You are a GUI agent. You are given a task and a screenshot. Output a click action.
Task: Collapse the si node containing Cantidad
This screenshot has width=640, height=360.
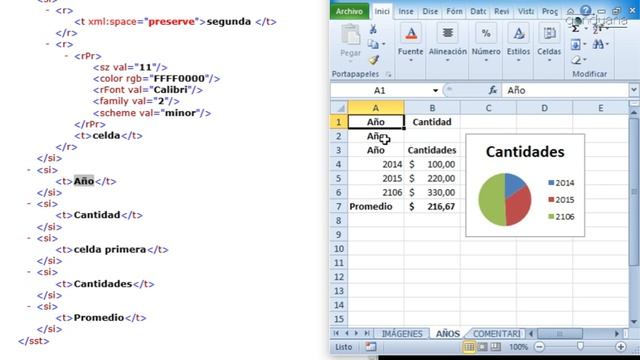29,204
